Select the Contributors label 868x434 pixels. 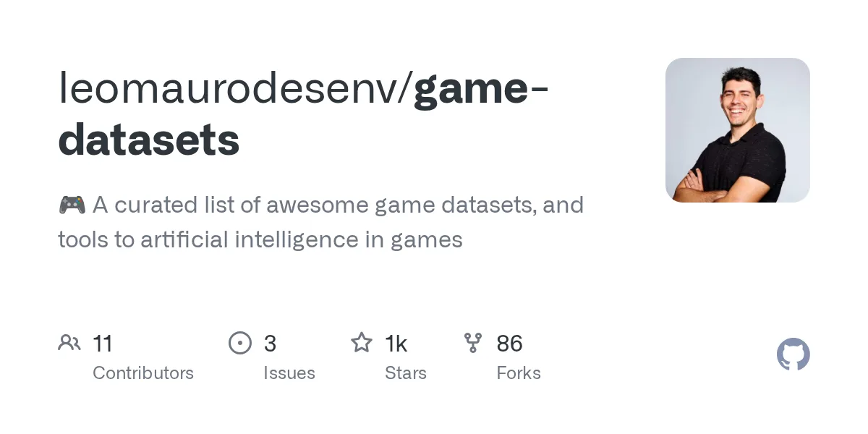tap(143, 373)
